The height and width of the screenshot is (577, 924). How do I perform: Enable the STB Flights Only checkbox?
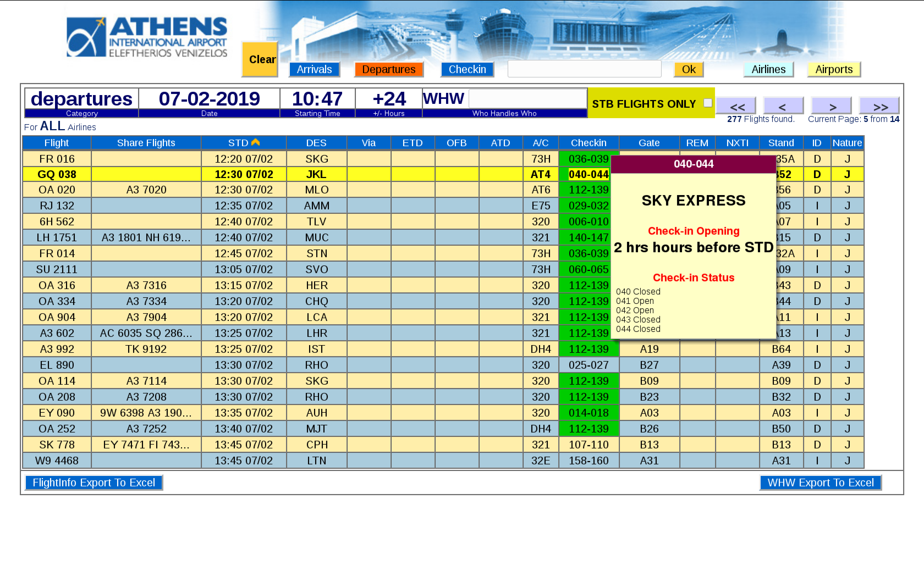point(708,103)
